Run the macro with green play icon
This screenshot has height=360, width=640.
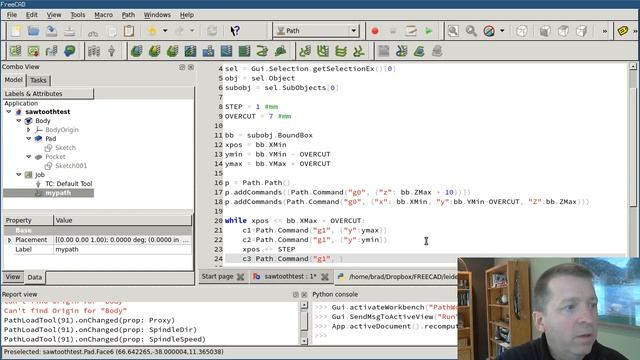(429, 31)
